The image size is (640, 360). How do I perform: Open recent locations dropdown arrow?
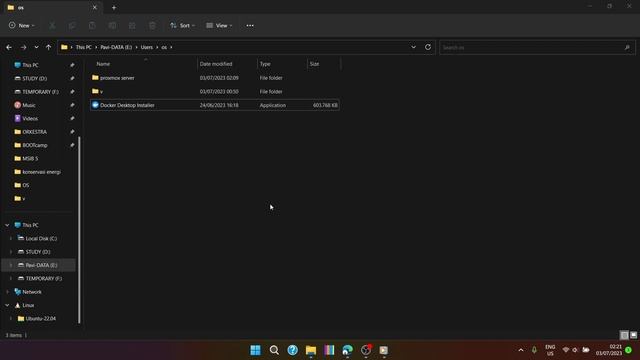36,47
